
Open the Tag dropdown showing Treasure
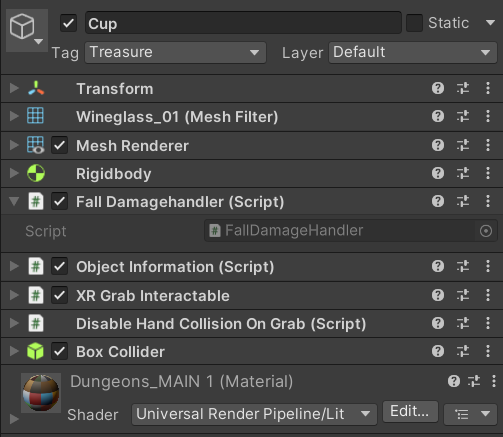(x=175, y=52)
